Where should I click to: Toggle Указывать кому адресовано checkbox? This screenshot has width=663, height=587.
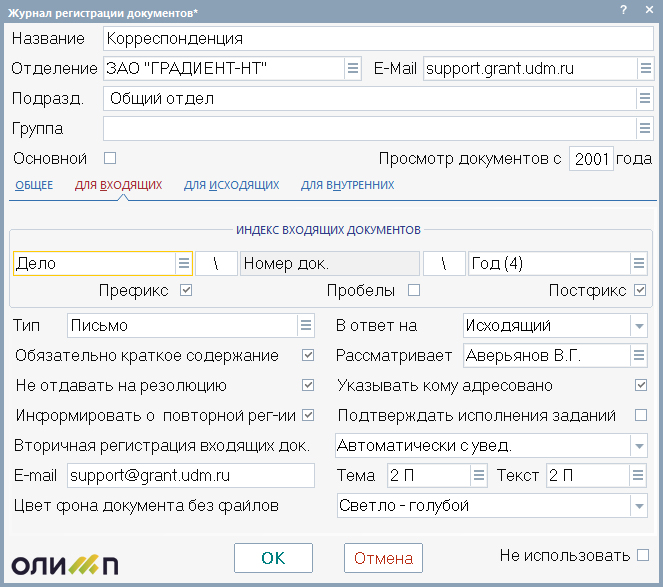(641, 385)
